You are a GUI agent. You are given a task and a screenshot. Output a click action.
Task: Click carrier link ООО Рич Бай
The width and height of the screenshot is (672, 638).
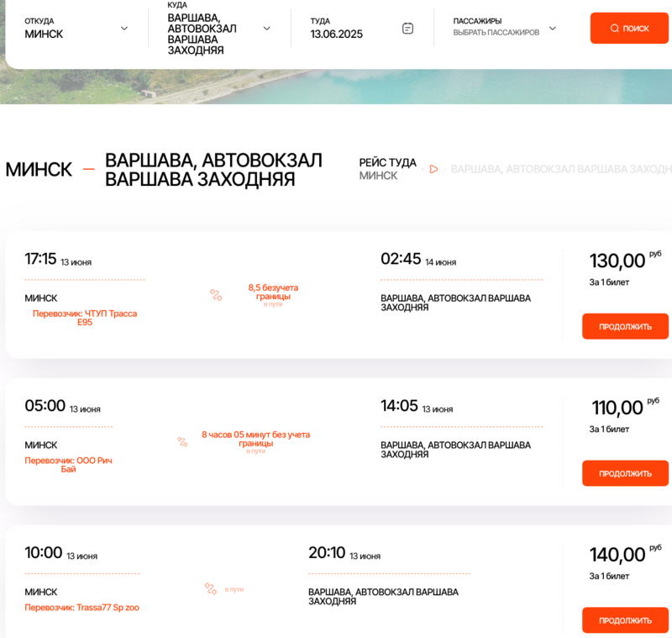(68, 465)
